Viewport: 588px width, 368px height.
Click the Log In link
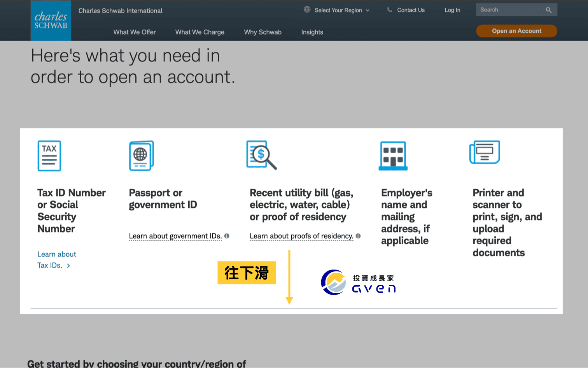(x=452, y=10)
